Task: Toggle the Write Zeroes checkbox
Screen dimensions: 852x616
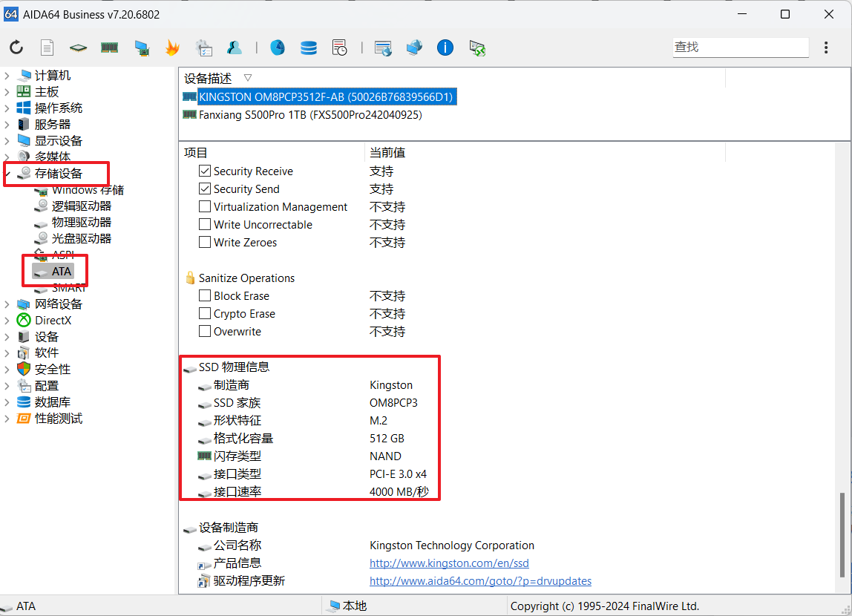Action: tap(205, 242)
